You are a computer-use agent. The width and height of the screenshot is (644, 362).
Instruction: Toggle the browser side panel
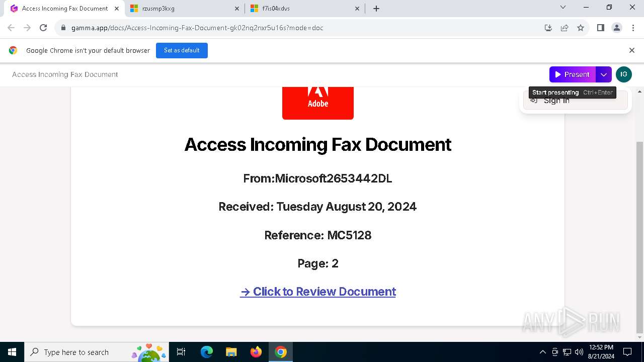click(600, 28)
